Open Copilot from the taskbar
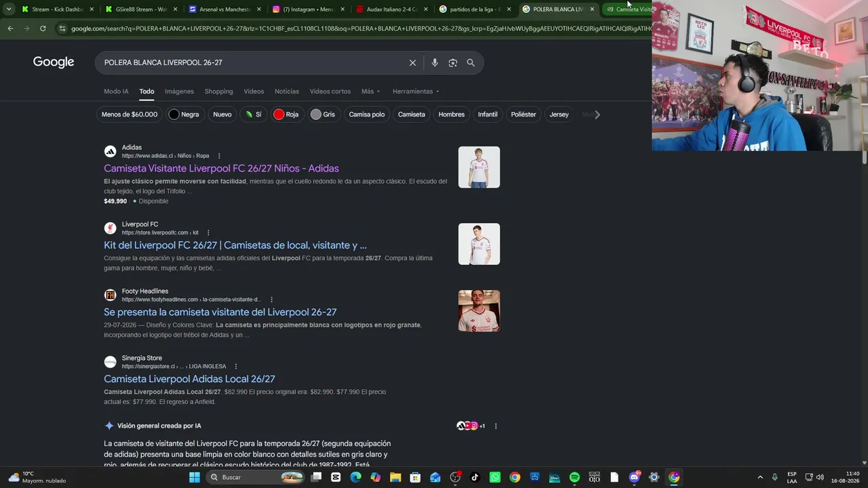This screenshot has height=488, width=868. (x=376, y=477)
